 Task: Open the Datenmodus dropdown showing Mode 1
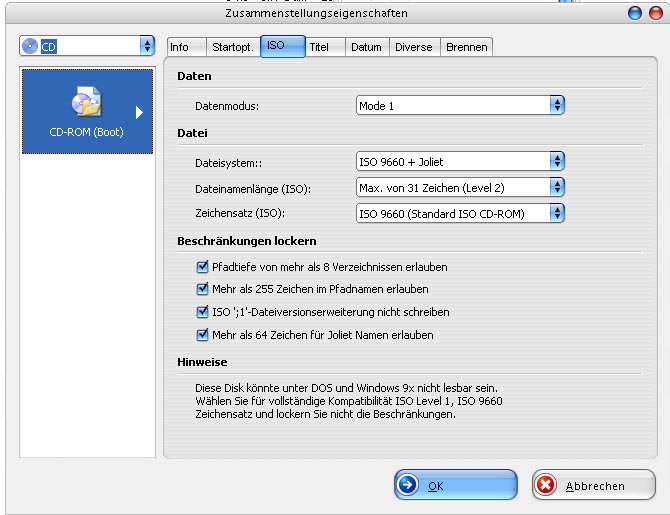tap(460, 105)
